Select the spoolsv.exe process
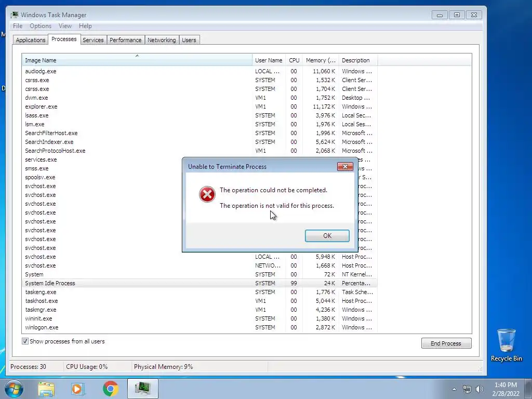Viewport: 532px width, 399px height. coord(40,177)
